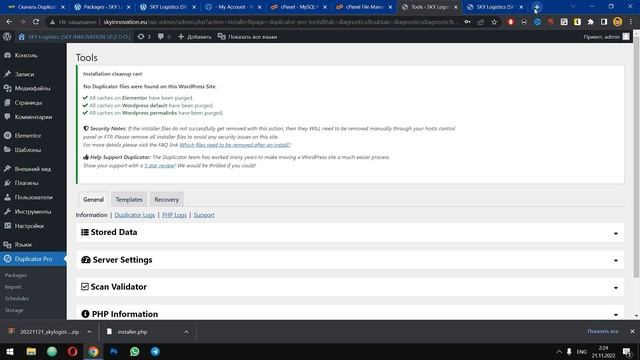Open the browser extensions puzzle icon
The height and width of the screenshot is (360, 640).
[591, 22]
